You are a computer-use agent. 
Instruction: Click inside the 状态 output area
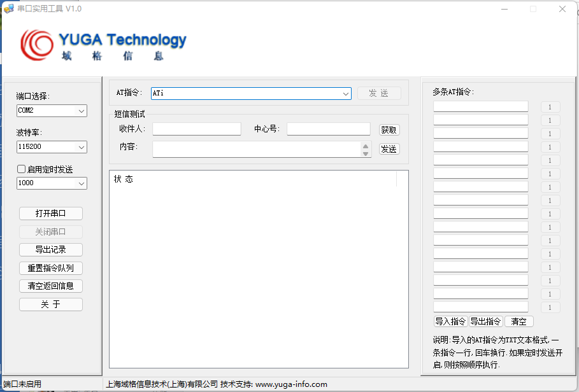tap(259, 269)
